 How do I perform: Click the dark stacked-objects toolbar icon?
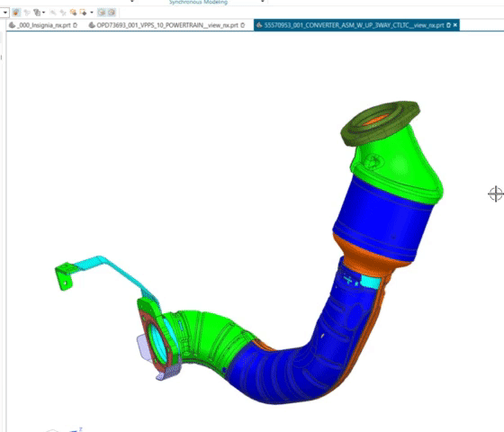tap(37, 13)
